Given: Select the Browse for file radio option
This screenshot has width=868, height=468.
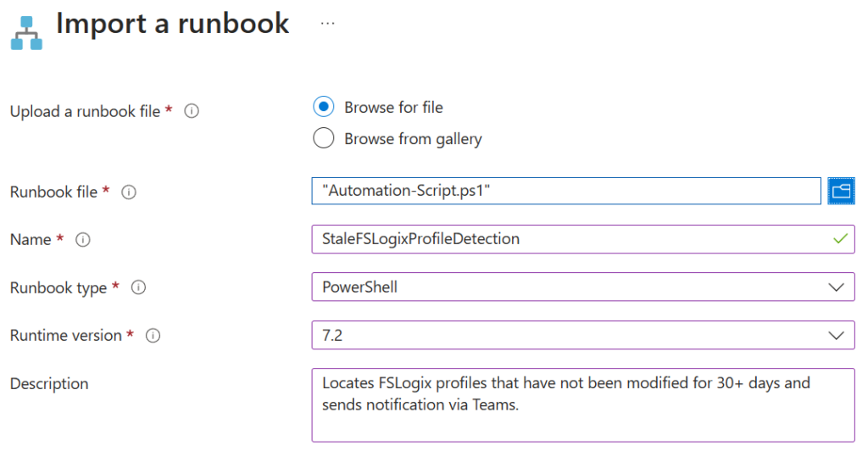Looking at the screenshot, I should click(x=324, y=107).
